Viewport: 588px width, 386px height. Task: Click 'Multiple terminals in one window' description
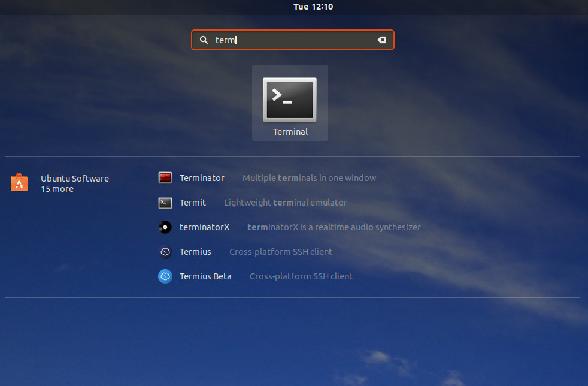click(x=310, y=178)
